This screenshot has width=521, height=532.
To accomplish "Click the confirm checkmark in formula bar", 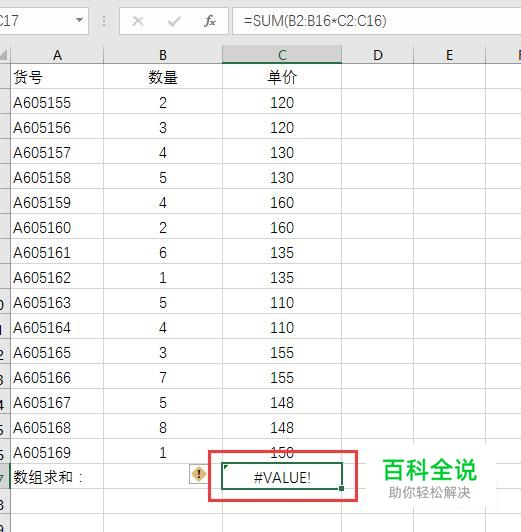I will pos(174,21).
